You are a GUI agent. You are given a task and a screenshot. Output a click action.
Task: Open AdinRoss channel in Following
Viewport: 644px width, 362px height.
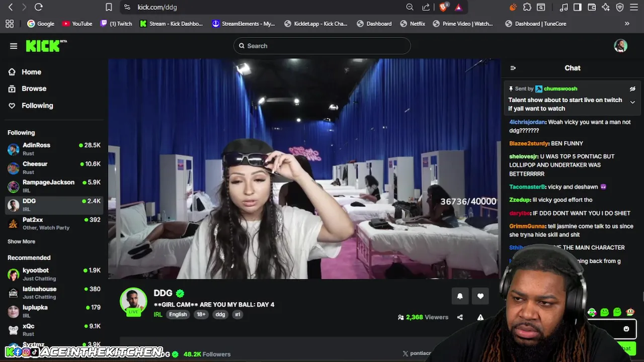pyautogui.click(x=54, y=149)
